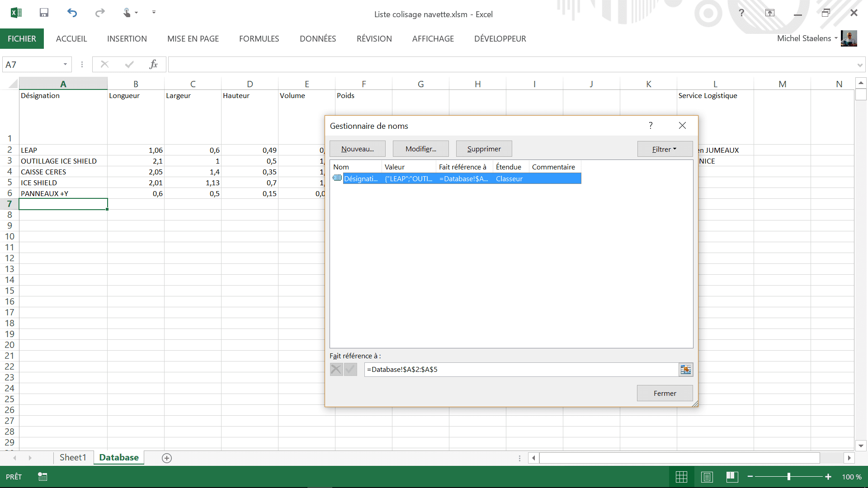Image resolution: width=868 pixels, height=488 pixels.
Task: Click the collapse range selector icon
Action: 685,370
